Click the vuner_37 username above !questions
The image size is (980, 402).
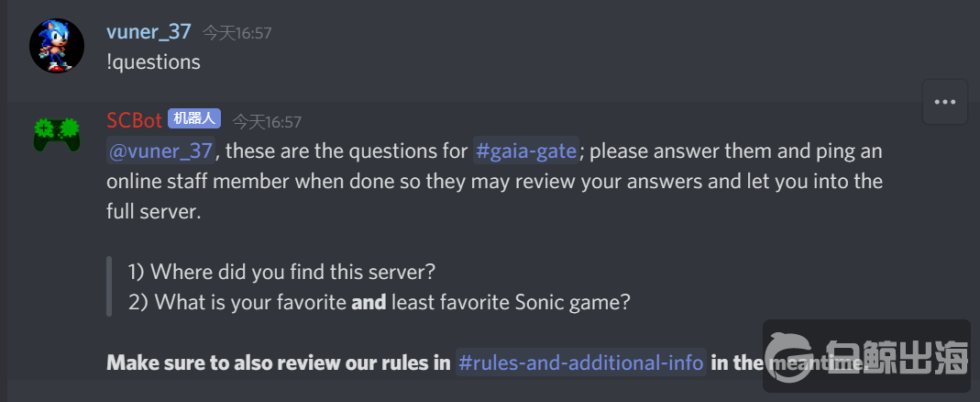tap(149, 31)
